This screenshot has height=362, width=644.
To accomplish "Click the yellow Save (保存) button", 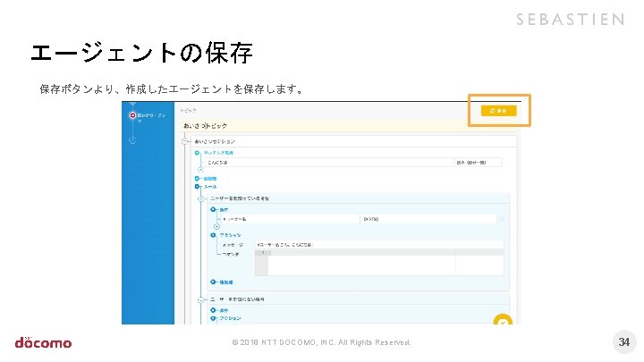I will tap(498, 111).
